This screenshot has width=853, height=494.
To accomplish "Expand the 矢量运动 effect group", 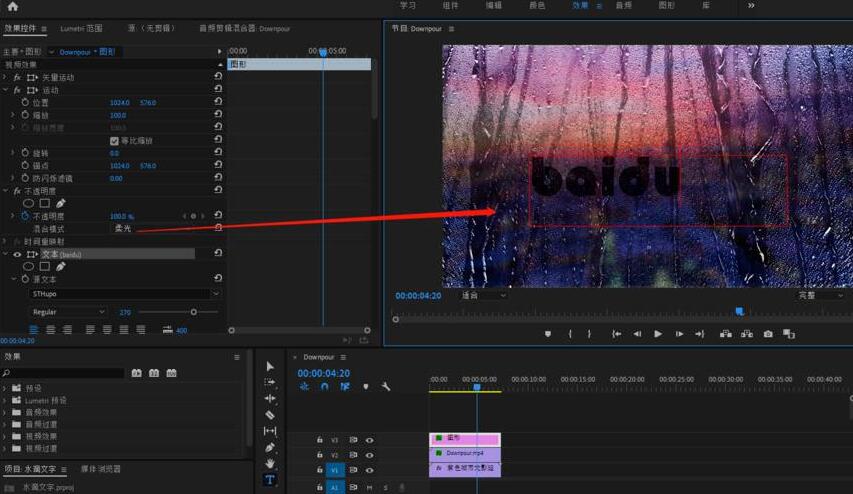I will tap(5, 77).
